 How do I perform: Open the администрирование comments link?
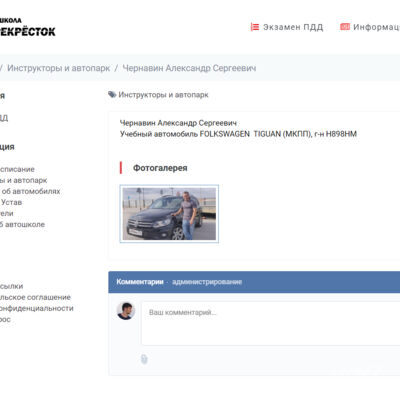click(207, 282)
